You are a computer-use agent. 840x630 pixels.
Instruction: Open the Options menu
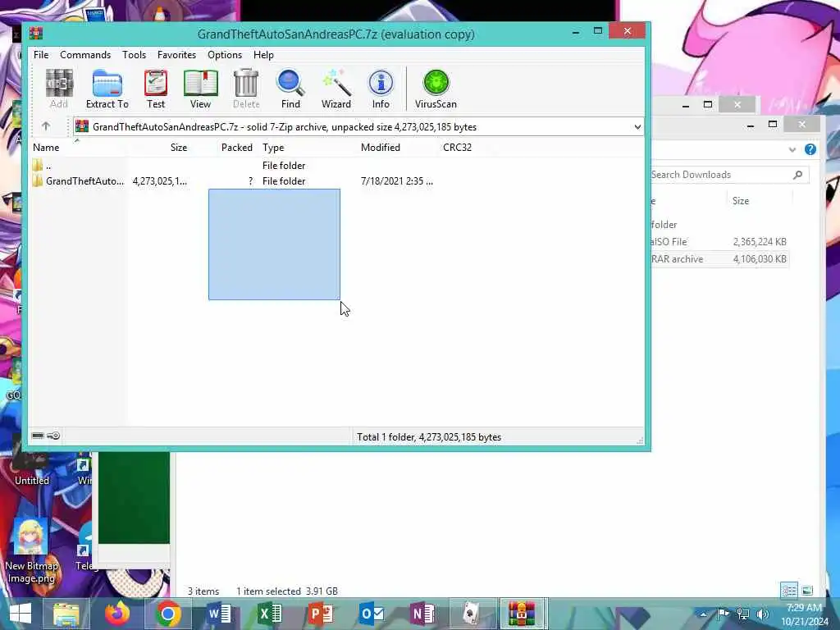[x=225, y=55]
